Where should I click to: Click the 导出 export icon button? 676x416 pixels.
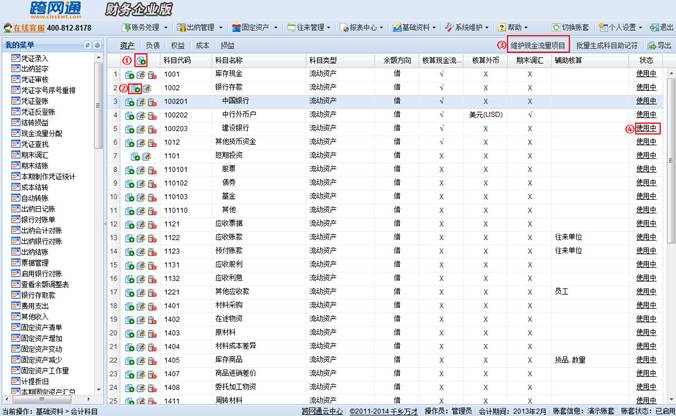[x=657, y=46]
